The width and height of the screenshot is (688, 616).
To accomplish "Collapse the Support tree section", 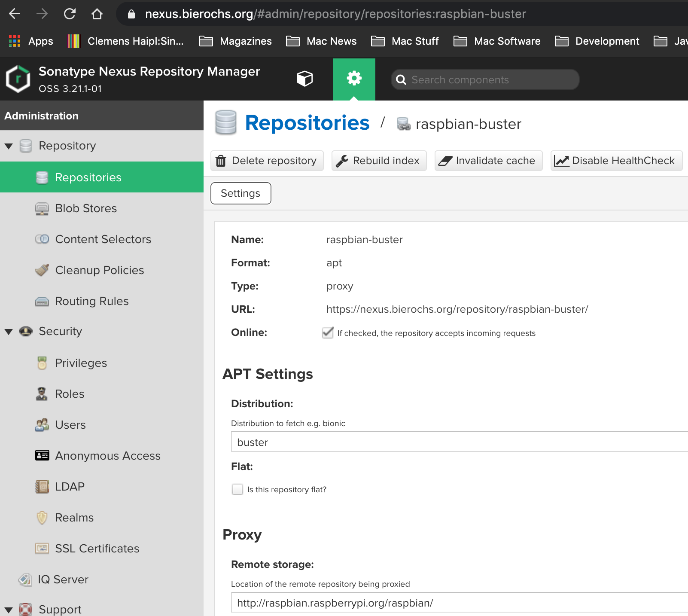I will click(9, 610).
